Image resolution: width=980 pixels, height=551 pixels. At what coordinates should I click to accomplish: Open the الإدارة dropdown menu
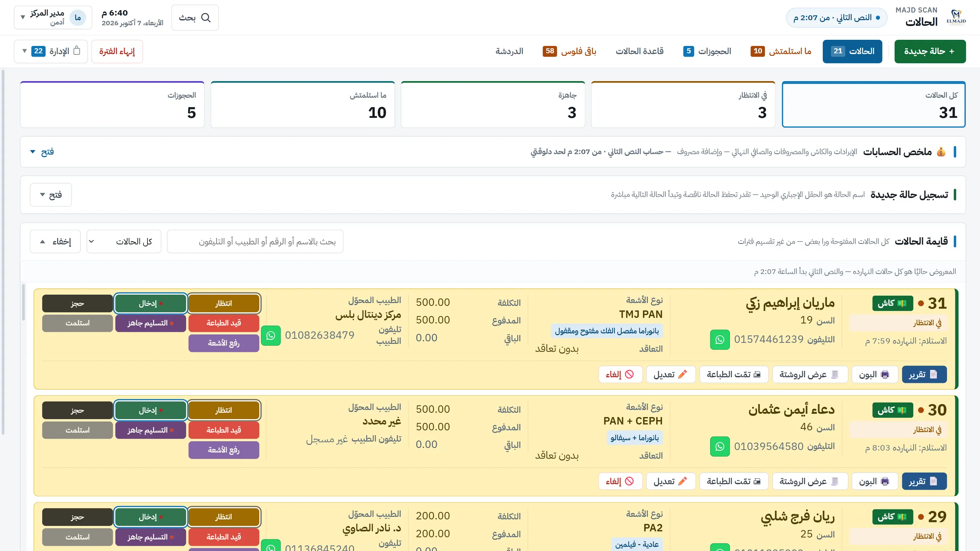tap(51, 51)
